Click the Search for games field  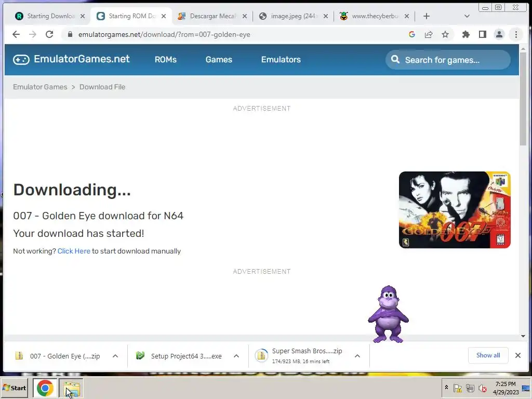click(448, 60)
